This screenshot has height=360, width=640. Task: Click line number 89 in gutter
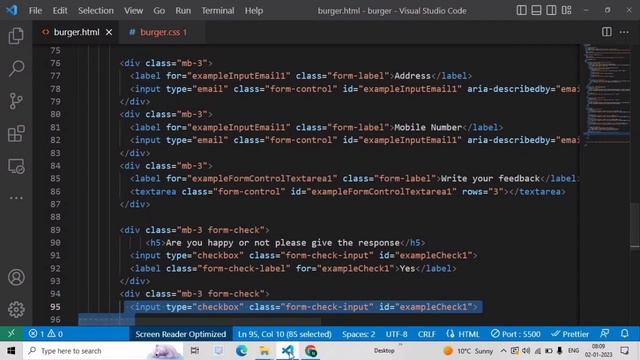pos(55,230)
